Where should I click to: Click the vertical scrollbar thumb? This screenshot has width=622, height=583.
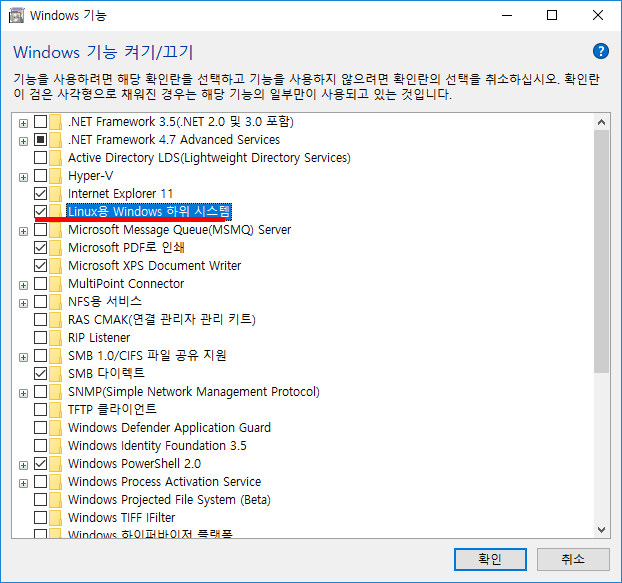(601, 251)
